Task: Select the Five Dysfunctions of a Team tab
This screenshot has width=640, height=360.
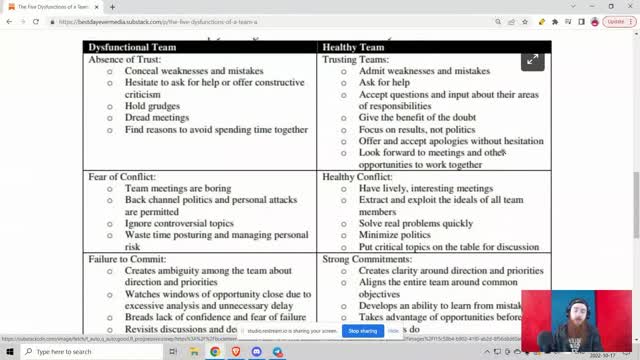Action: point(53,7)
